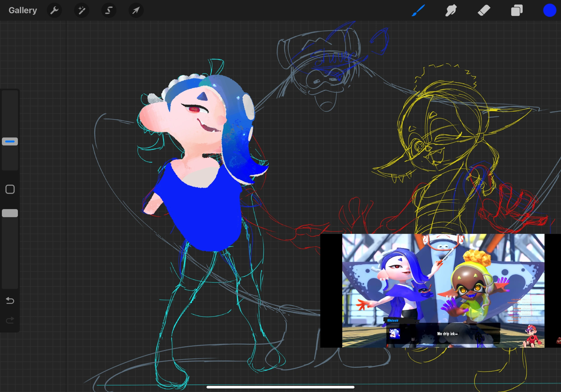Tap the square Modify button on the sidebar
The image size is (561, 392).
tap(10, 190)
